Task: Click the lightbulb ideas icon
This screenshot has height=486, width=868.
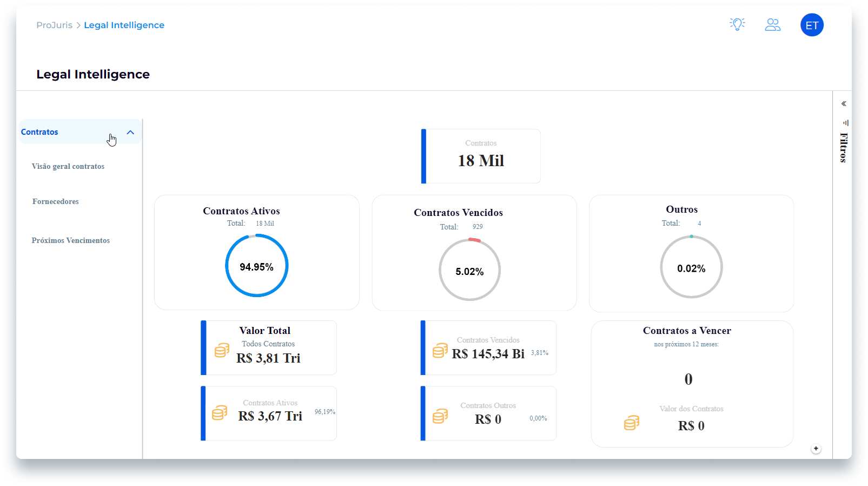Action: click(737, 24)
